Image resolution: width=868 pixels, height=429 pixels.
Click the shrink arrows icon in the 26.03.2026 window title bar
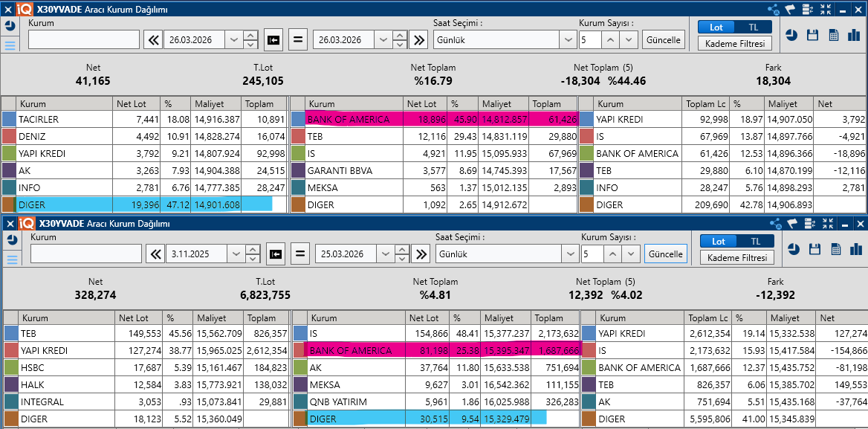coord(826,9)
